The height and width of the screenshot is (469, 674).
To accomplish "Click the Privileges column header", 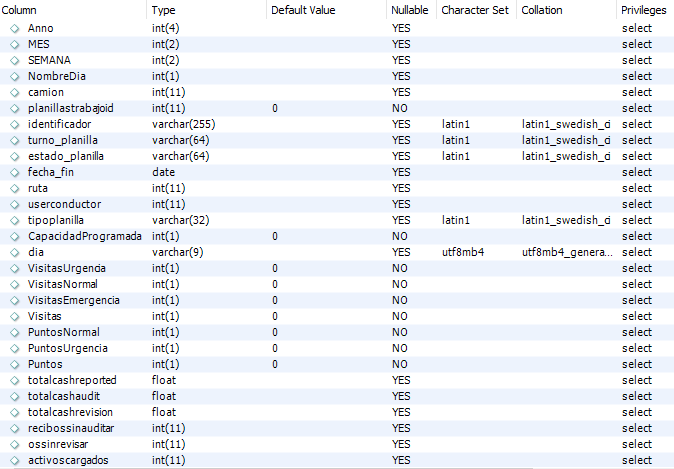I will (645, 10).
